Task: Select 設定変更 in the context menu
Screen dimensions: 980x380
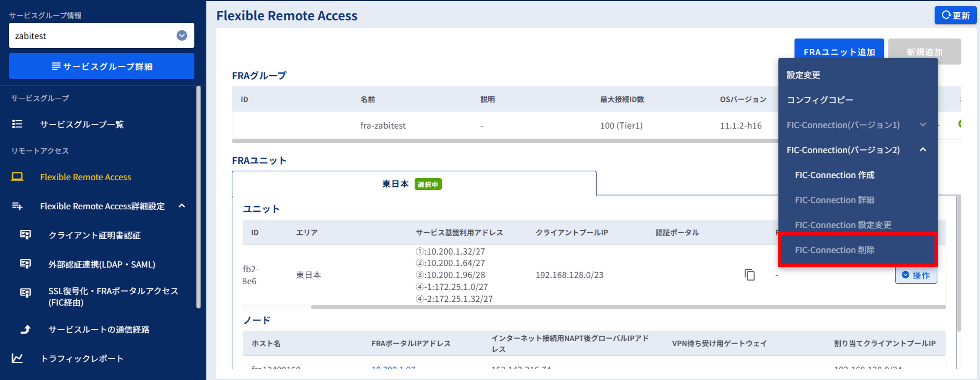Action: click(x=804, y=75)
